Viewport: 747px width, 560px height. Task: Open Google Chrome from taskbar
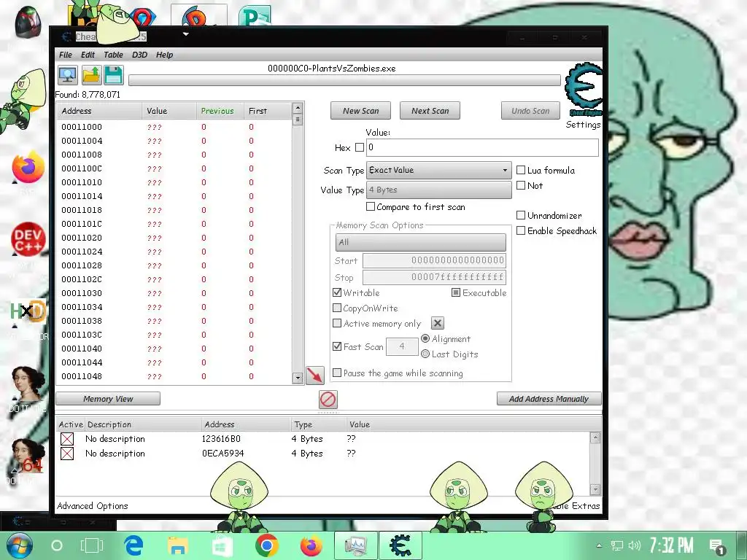click(266, 545)
